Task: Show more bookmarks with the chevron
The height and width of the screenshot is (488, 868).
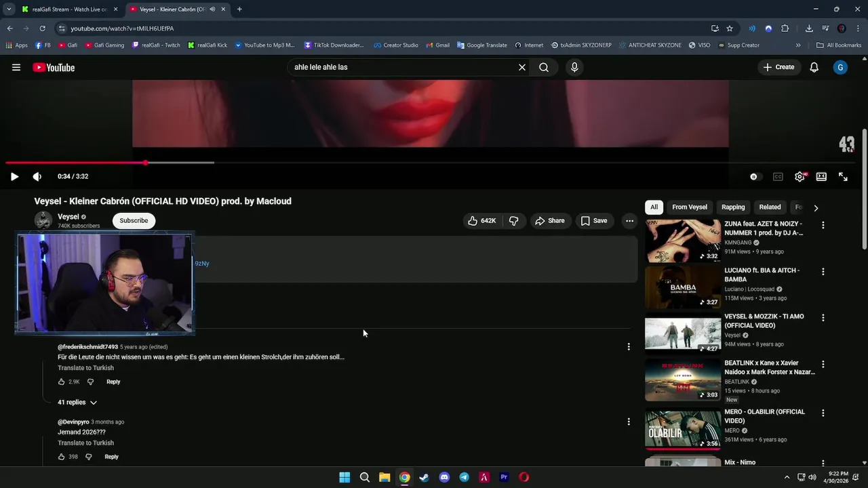Action: (798, 45)
